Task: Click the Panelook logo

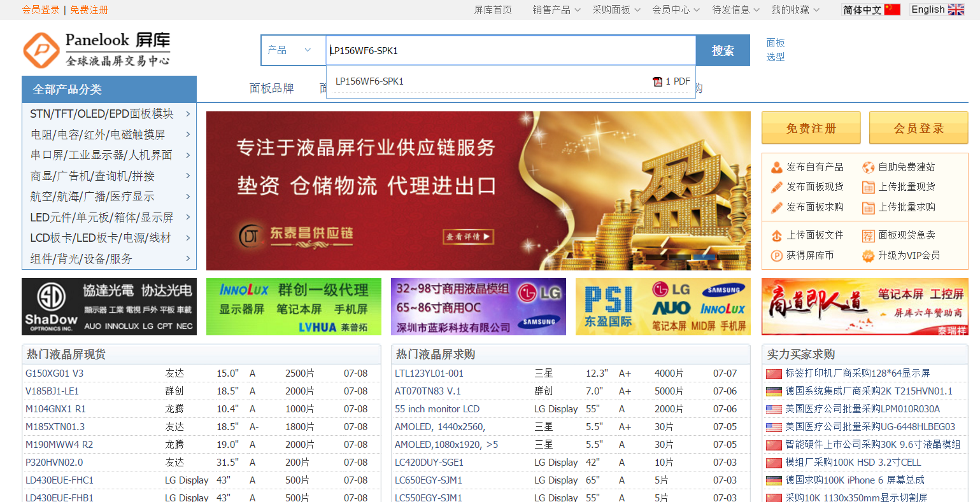Action: [97, 50]
